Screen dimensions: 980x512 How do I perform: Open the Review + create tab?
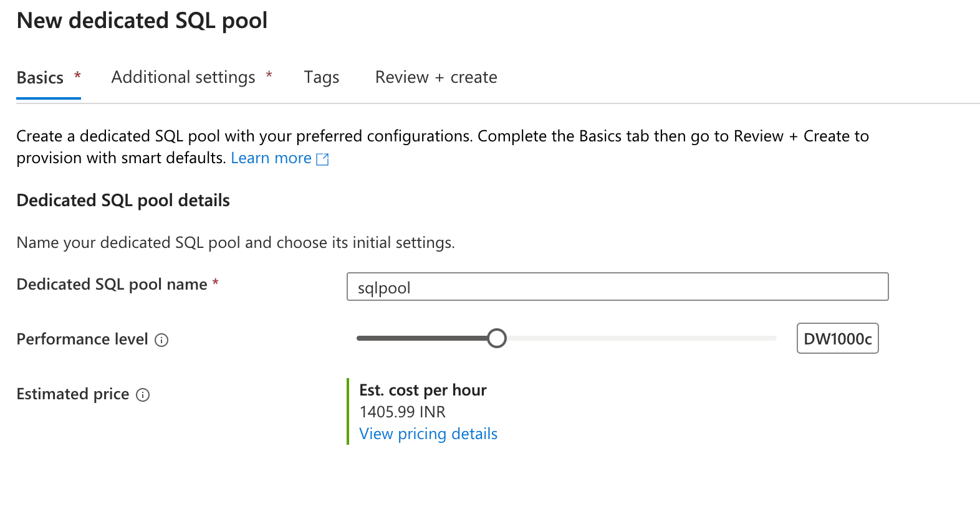[436, 78]
